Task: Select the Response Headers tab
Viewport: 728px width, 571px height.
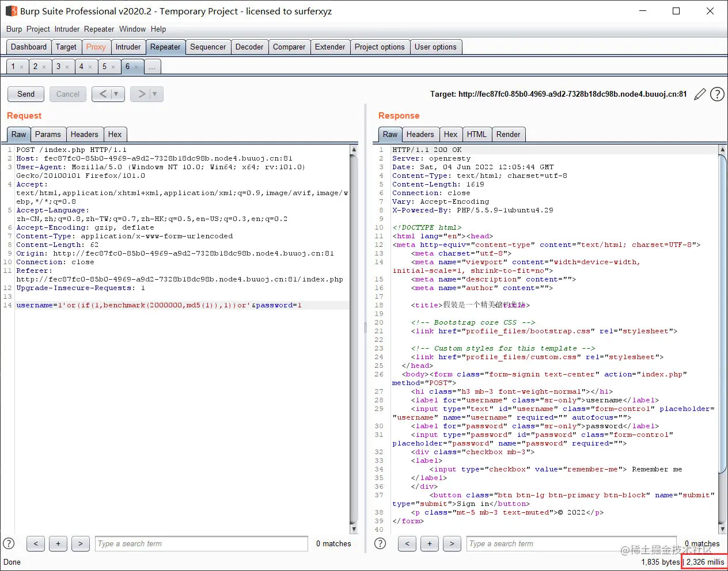Action: 420,134
